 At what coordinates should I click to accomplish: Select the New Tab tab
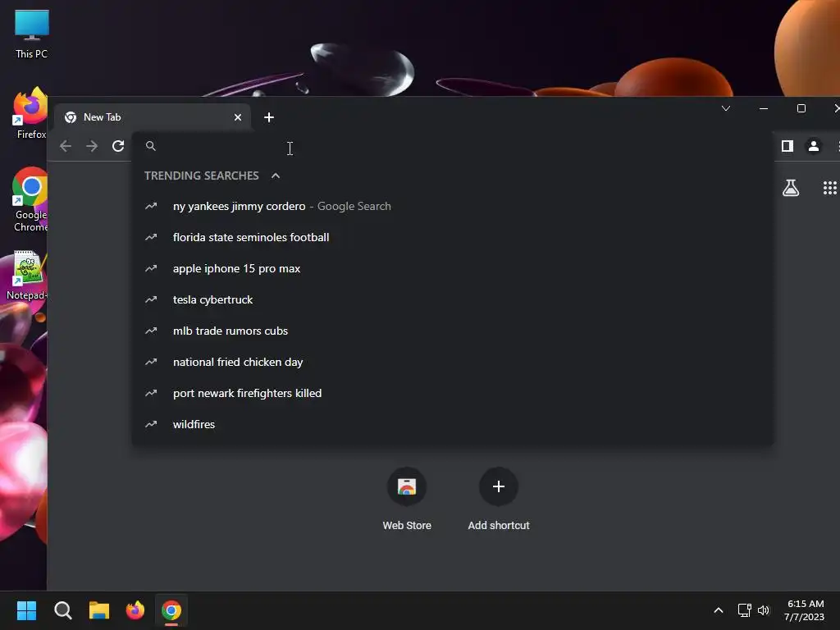click(153, 117)
